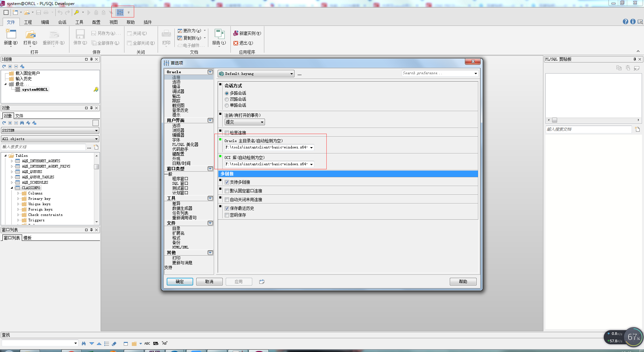The width and height of the screenshot is (644, 352).
Task: Select 双路会话 radio button
Action: point(227,99)
